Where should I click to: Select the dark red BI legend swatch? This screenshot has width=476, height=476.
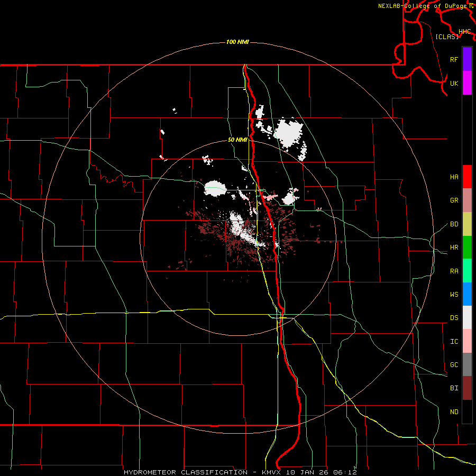(467, 388)
